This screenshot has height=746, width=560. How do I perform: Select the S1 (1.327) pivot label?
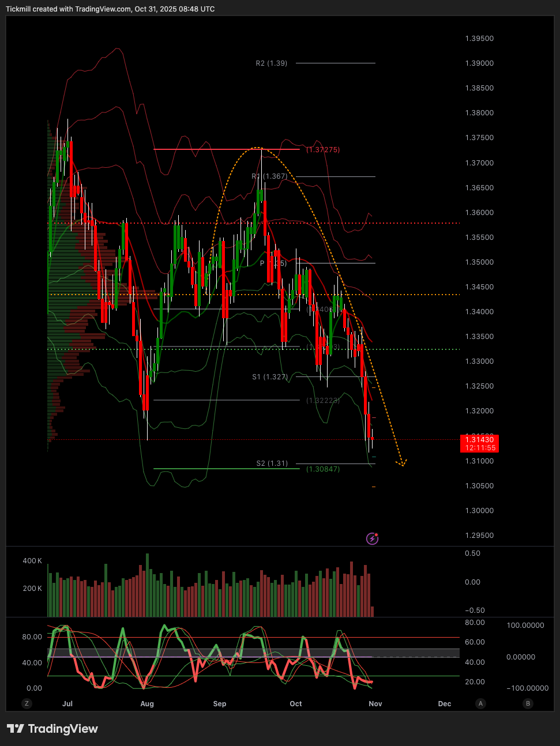point(270,377)
